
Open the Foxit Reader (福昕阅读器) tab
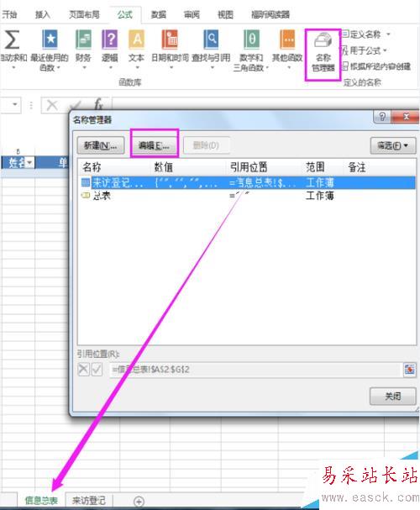pyautogui.click(x=270, y=14)
